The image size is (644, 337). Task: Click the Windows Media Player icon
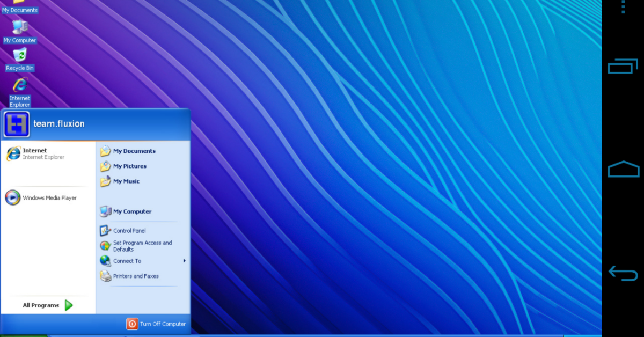coord(13,197)
